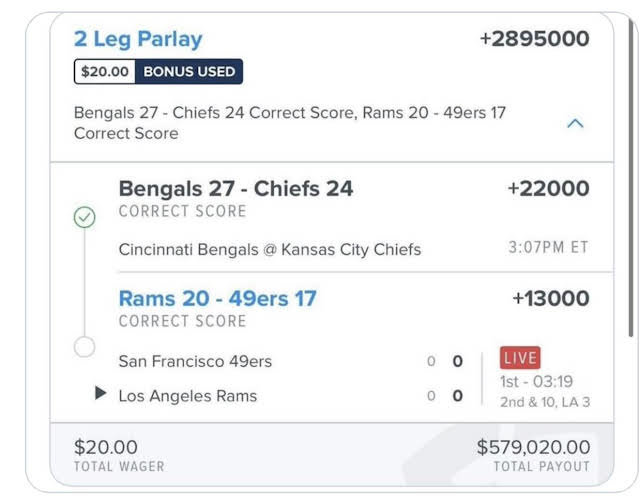
Task: Click the 1st - 03:19 game clock
Action: [536, 382]
